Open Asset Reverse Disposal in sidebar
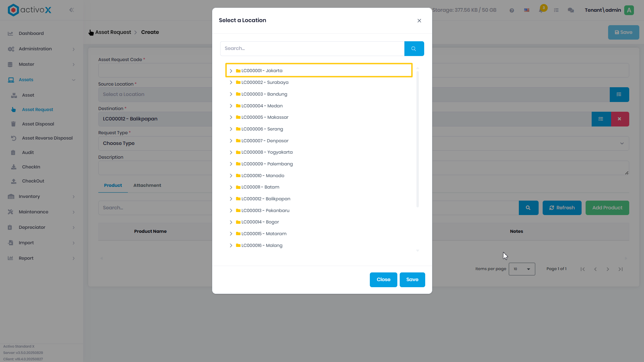This screenshot has height=362, width=644. point(47,138)
